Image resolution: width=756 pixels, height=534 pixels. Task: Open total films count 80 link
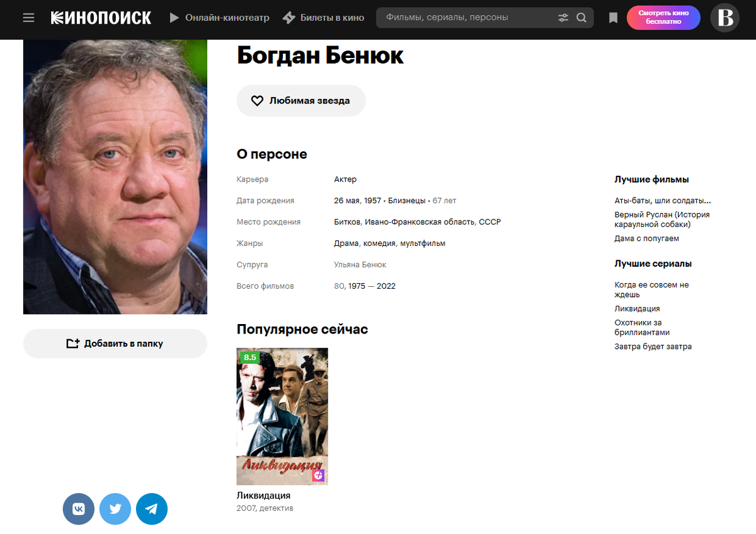coord(339,286)
